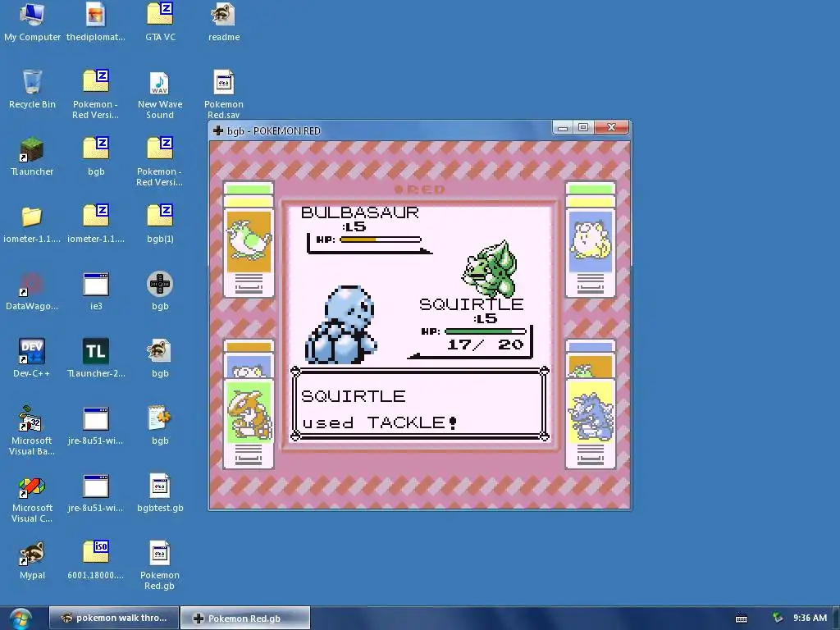840x630 pixels.
Task: Click the keyboard icon in system tray
Action: click(742, 619)
